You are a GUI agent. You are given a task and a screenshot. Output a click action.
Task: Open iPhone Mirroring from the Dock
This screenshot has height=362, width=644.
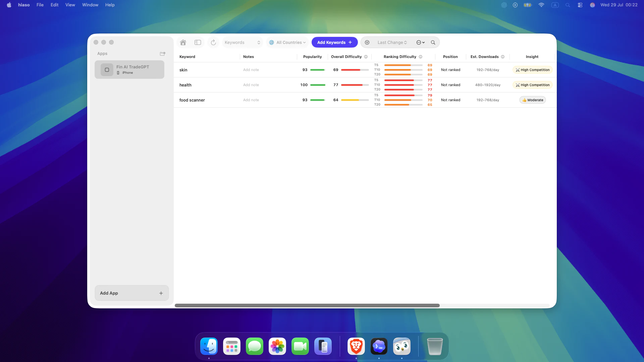pos(323,346)
